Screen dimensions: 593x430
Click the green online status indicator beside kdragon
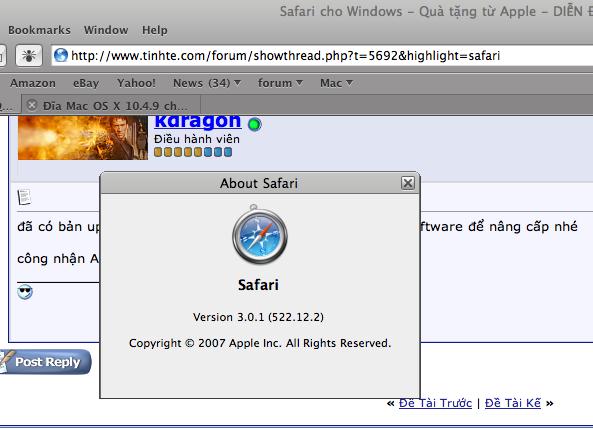click(x=255, y=124)
